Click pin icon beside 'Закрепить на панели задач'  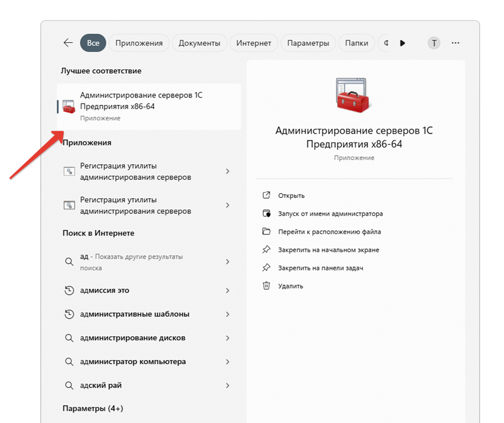coord(266,268)
